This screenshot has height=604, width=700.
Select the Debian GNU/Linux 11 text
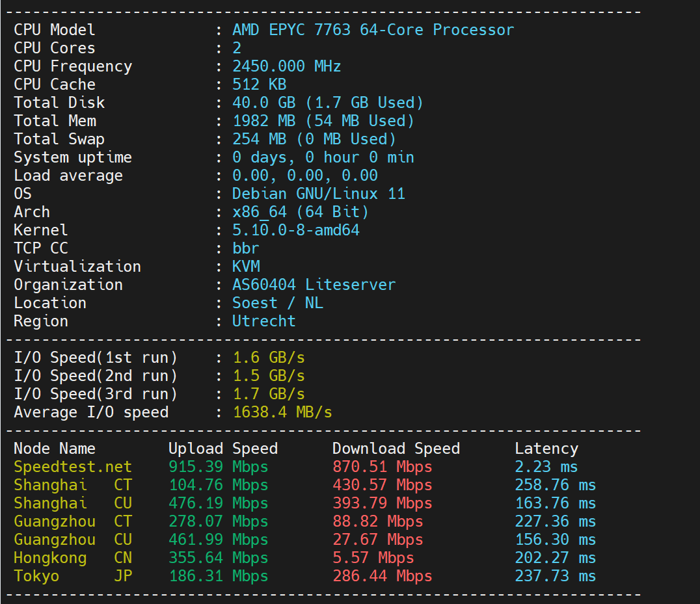click(x=319, y=194)
